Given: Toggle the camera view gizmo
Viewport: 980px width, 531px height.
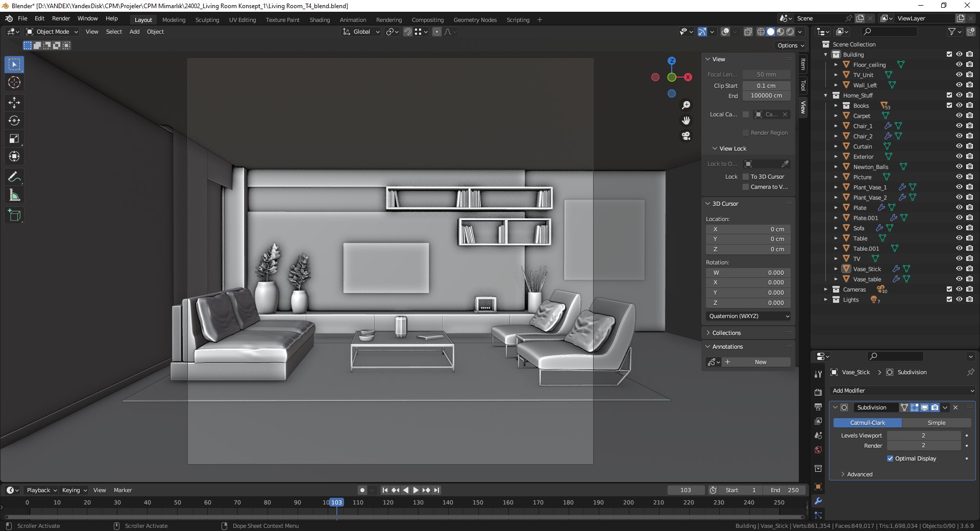Looking at the screenshot, I should coord(686,136).
